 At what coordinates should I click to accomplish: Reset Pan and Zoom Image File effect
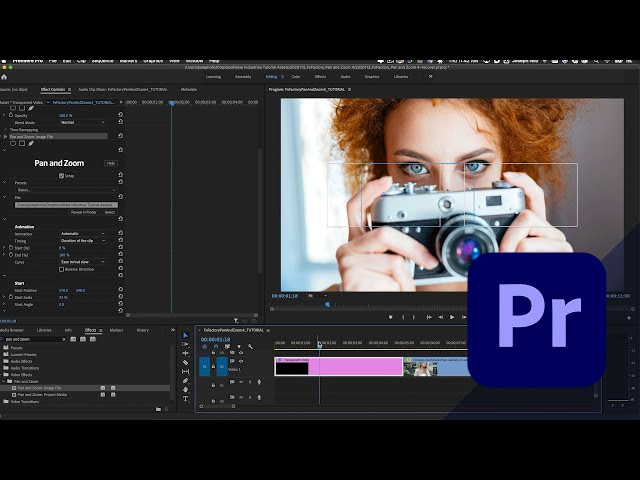(x=120, y=136)
